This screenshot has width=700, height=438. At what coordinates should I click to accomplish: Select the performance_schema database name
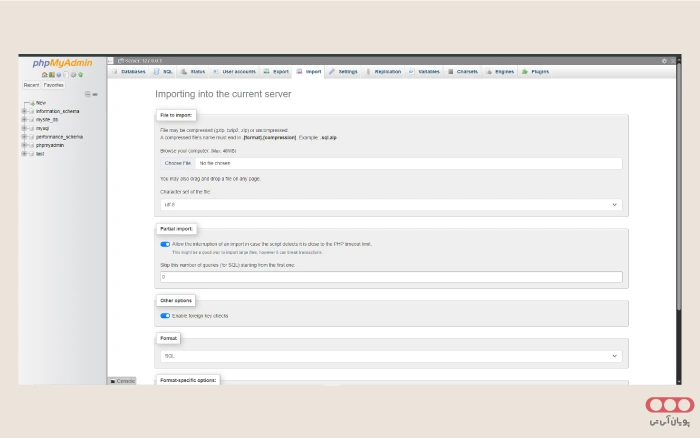(59, 137)
